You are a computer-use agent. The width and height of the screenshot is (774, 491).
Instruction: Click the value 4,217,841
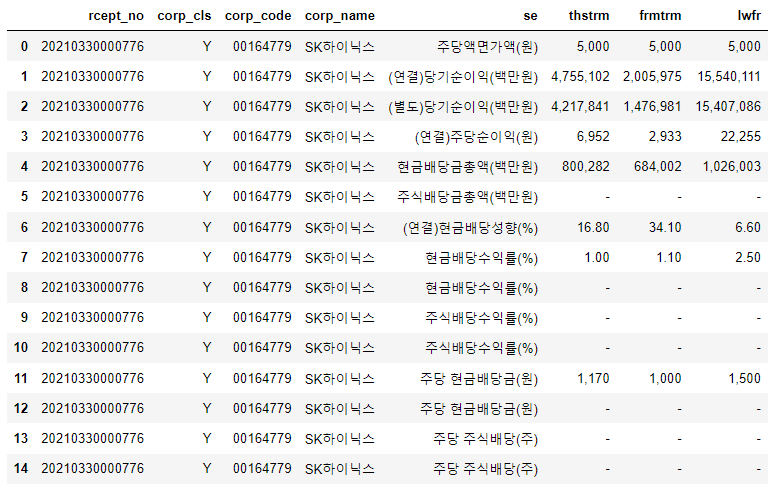click(x=580, y=107)
